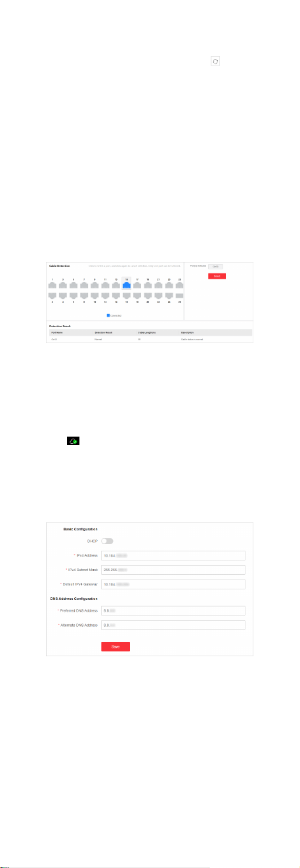Select port 11 in Cable Detection
This screenshot has width=300, height=868.
(105, 285)
